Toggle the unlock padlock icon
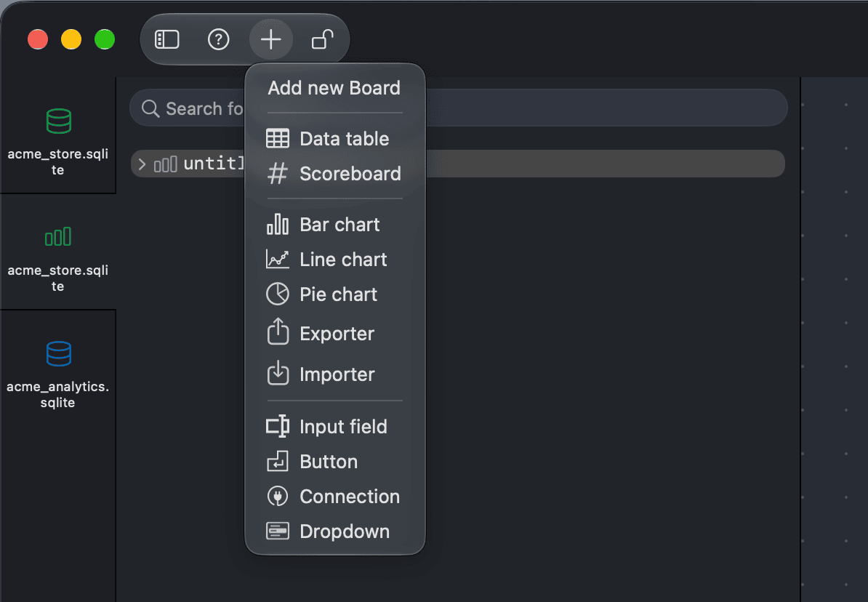Viewport: 868px width, 602px height. click(322, 40)
